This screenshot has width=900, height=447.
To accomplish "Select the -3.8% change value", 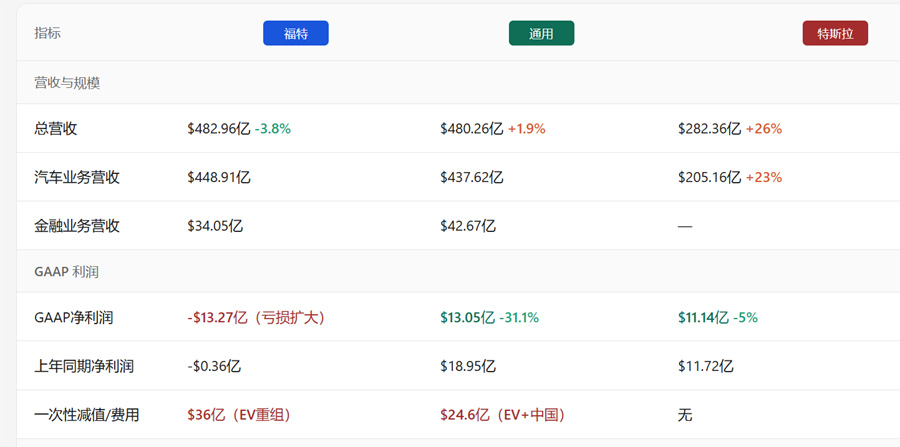I will [273, 129].
